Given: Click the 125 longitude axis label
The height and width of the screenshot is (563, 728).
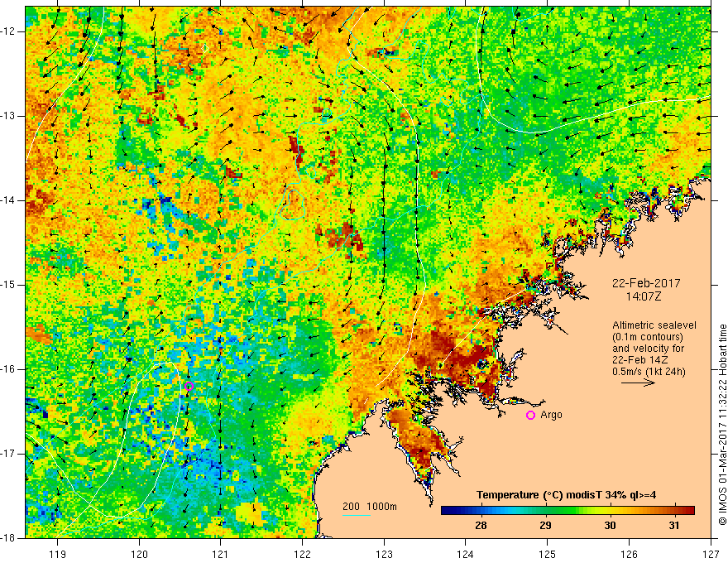Looking at the screenshot, I should (x=548, y=554).
